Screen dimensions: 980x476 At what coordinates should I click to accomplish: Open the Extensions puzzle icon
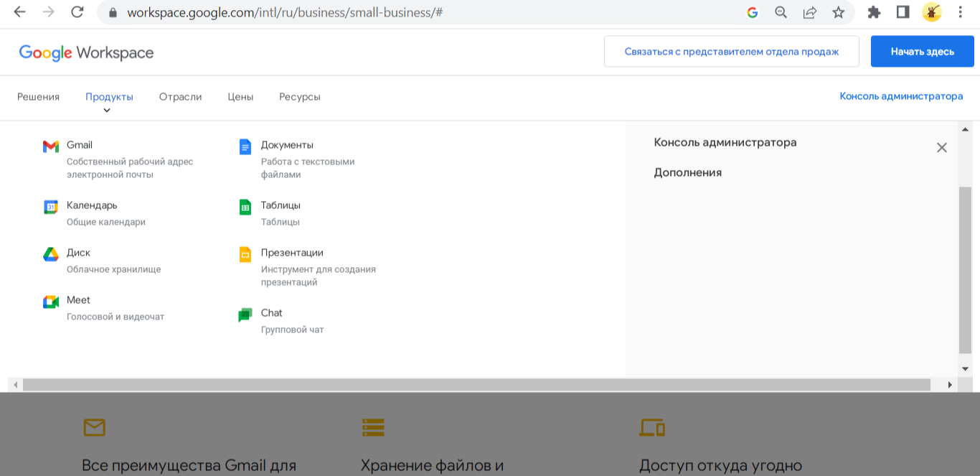[x=874, y=12]
